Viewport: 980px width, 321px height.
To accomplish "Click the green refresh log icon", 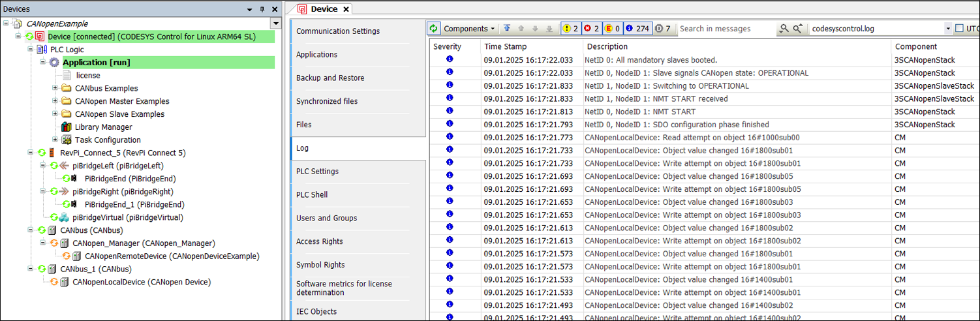I will 434,29.
